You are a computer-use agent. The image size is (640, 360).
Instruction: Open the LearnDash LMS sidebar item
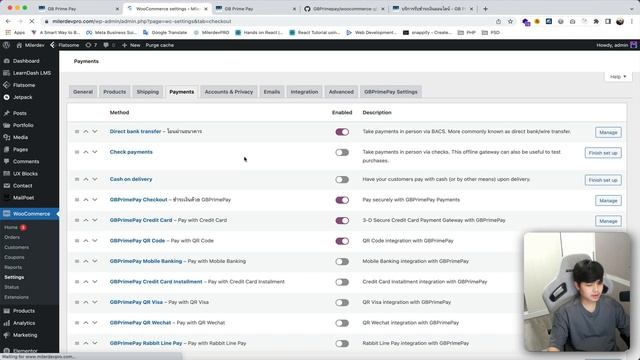click(31, 73)
